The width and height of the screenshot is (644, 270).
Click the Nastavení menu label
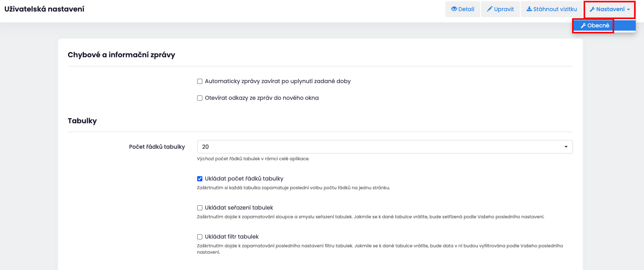click(x=610, y=9)
